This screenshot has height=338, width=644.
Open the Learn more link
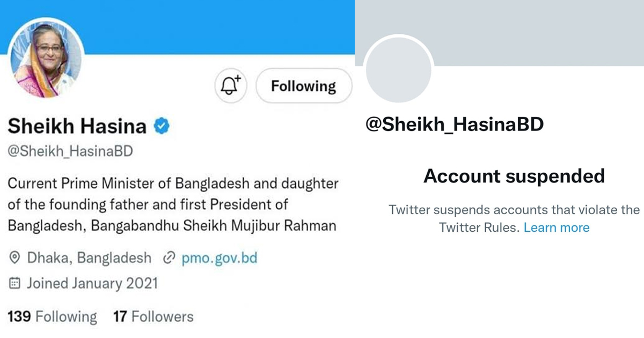click(557, 227)
